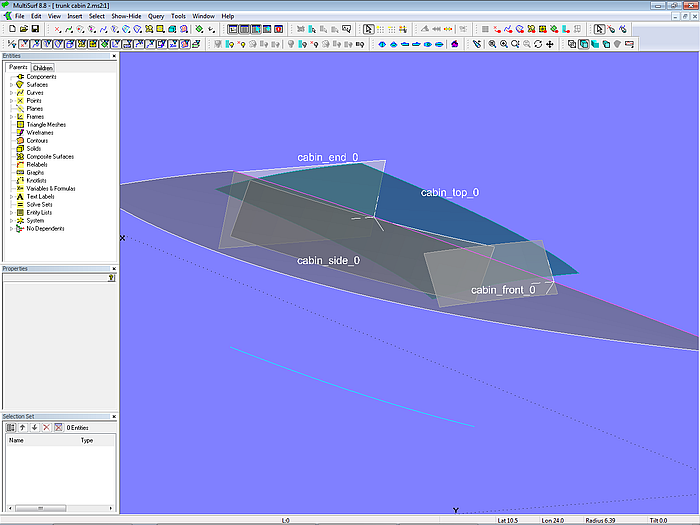Click the Name column header
The image size is (700, 525).
[17, 440]
